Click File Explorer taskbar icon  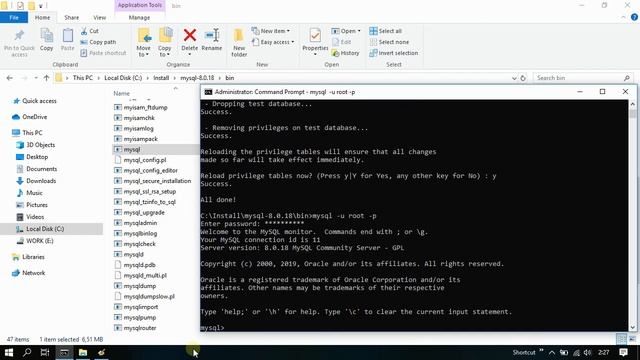point(83,352)
